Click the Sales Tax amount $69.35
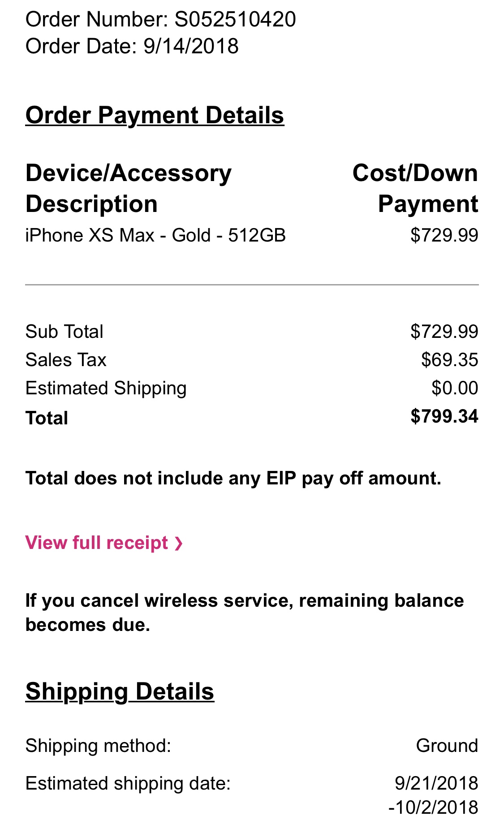This screenshot has height=829, width=504. [x=449, y=360]
